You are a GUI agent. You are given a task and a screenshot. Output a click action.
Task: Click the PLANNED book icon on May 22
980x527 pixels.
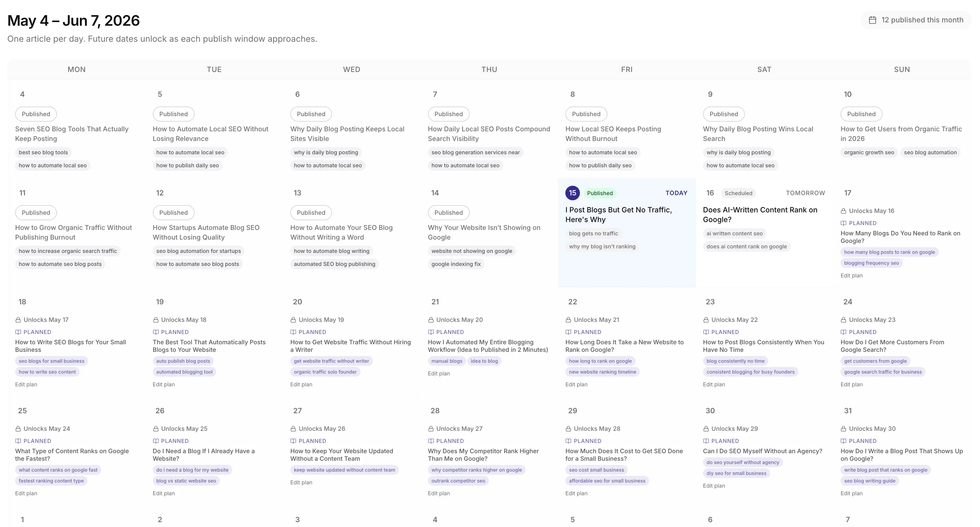568,332
